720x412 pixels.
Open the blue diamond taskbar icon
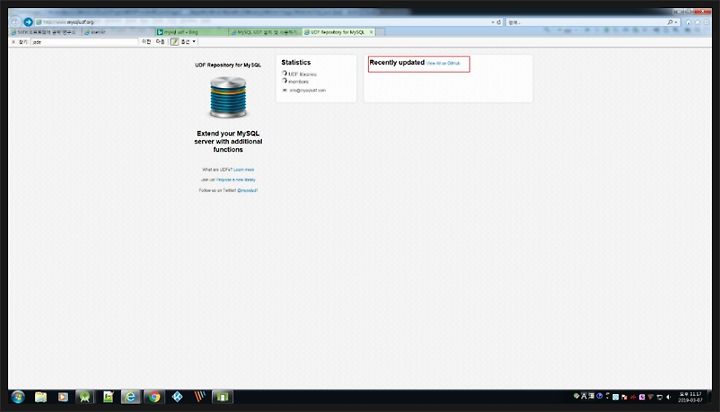(x=177, y=397)
